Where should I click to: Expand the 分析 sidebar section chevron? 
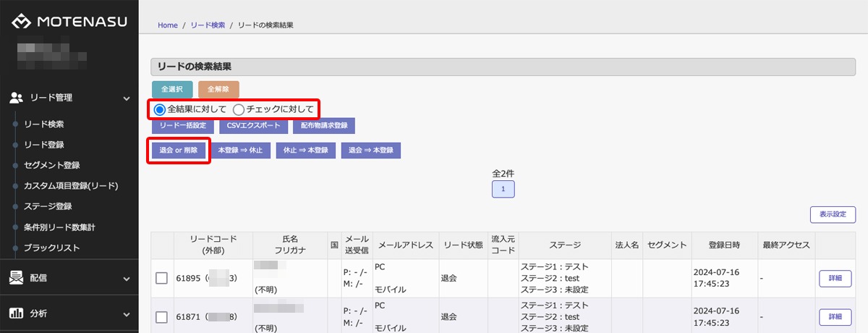point(127,314)
